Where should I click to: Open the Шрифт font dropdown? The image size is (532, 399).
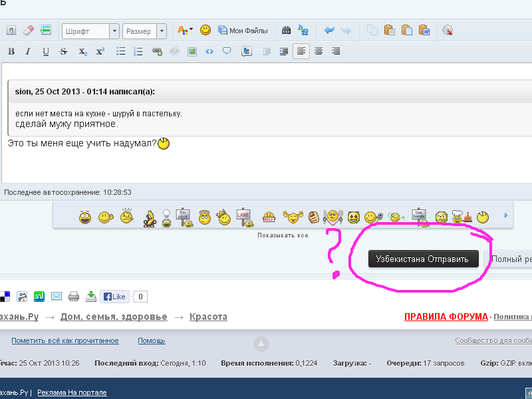click(90, 31)
